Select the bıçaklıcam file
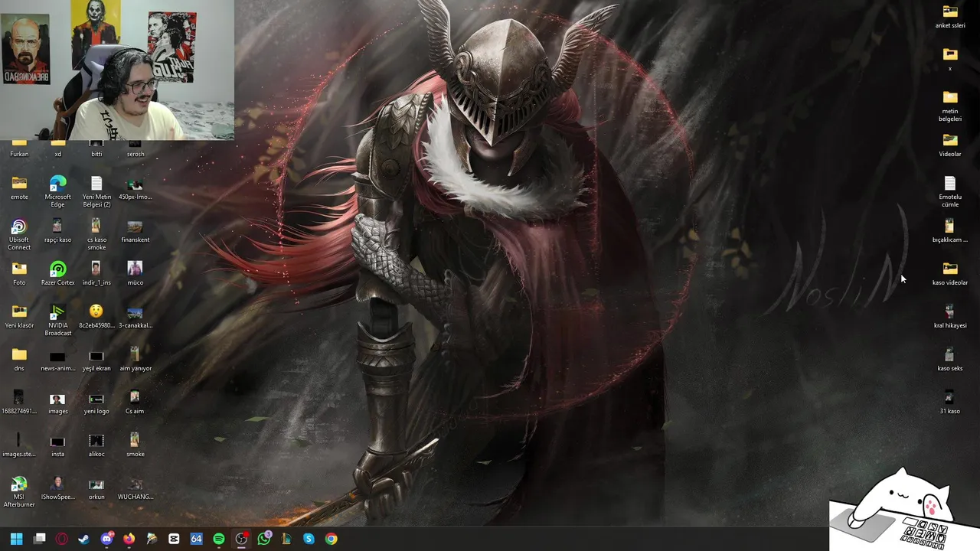The image size is (980, 551). pos(950,231)
